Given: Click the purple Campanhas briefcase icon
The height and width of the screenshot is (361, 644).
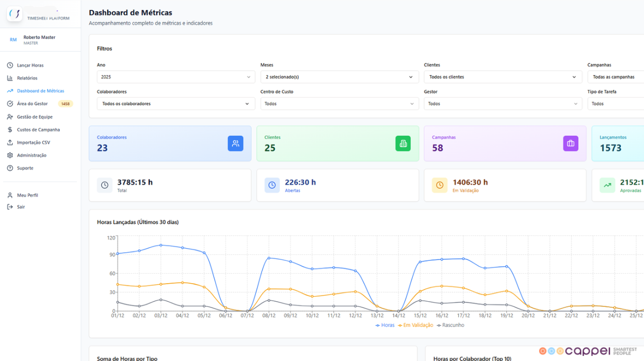Looking at the screenshot, I should pos(570,143).
